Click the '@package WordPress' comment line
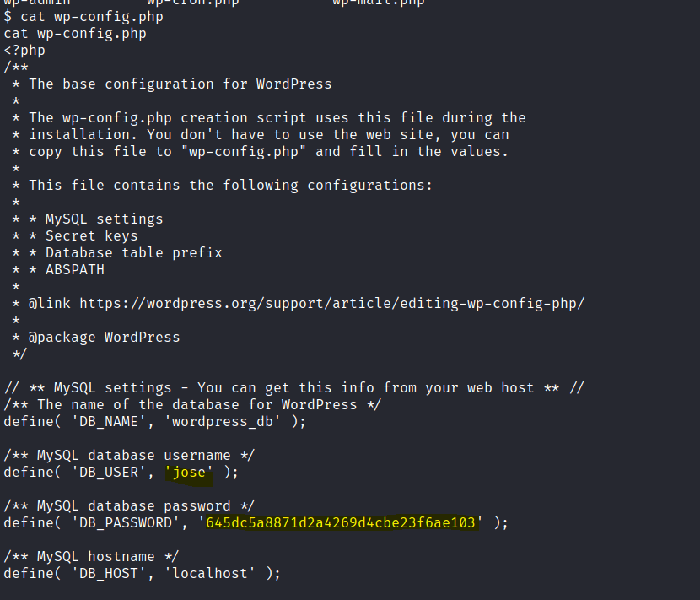This screenshot has width=700, height=600. click(104, 337)
